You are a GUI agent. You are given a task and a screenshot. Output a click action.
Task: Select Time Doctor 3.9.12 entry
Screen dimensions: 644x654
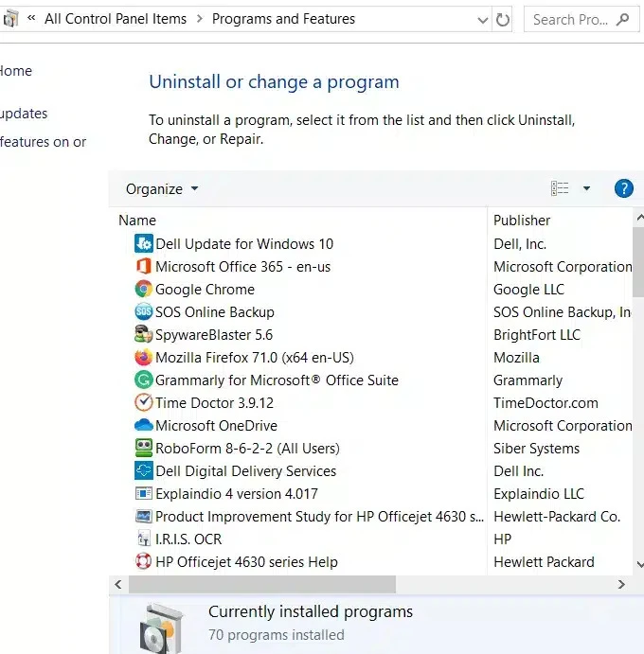coord(214,403)
